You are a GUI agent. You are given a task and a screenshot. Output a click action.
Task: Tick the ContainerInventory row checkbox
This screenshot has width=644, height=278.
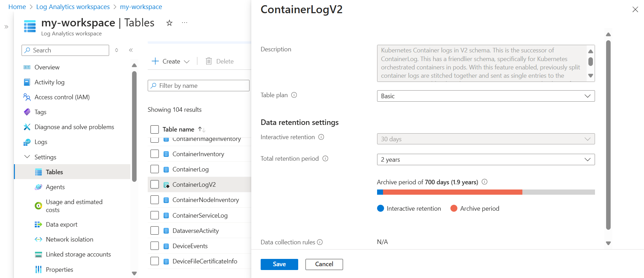pyautogui.click(x=155, y=154)
